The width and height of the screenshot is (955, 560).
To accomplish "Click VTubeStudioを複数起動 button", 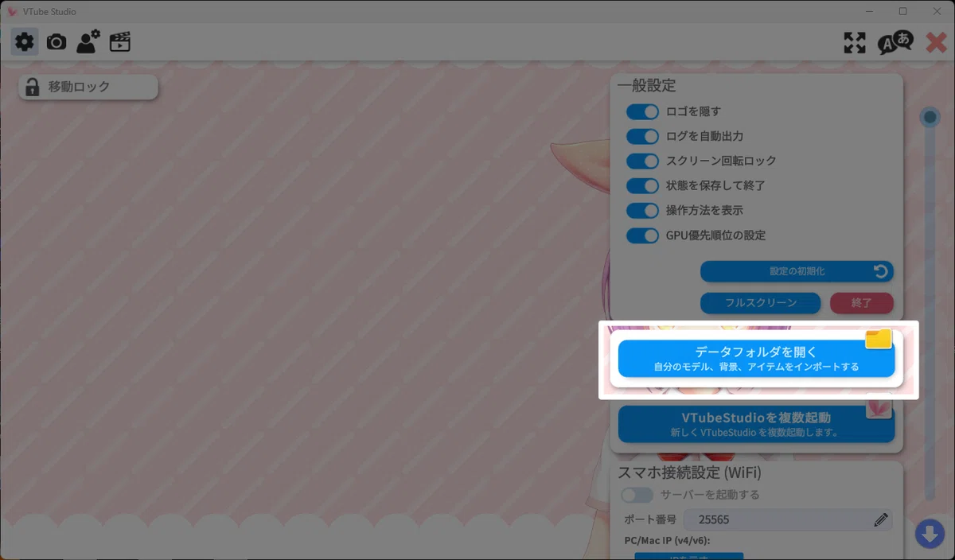I will coord(756,424).
